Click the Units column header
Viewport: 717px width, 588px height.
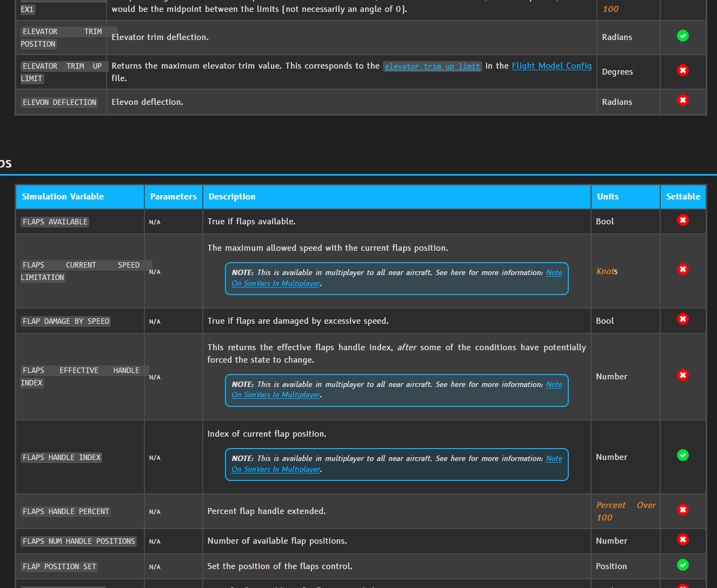click(x=626, y=197)
